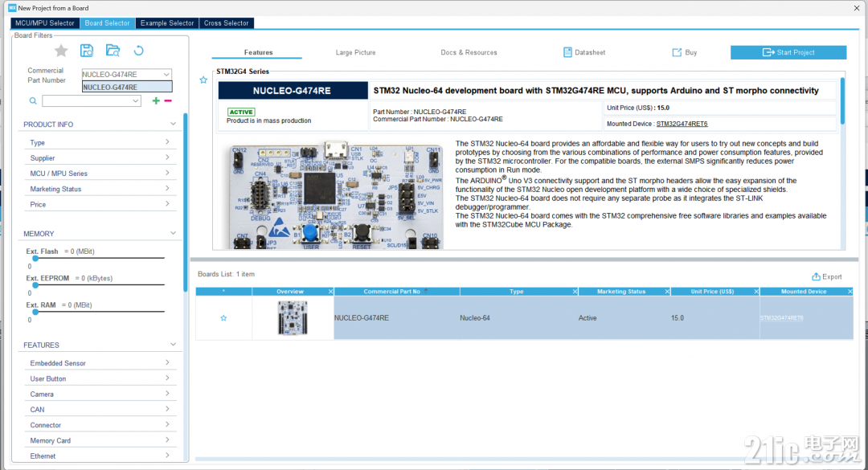Remove the Type column
This screenshot has width=868, height=470.
coord(575,292)
